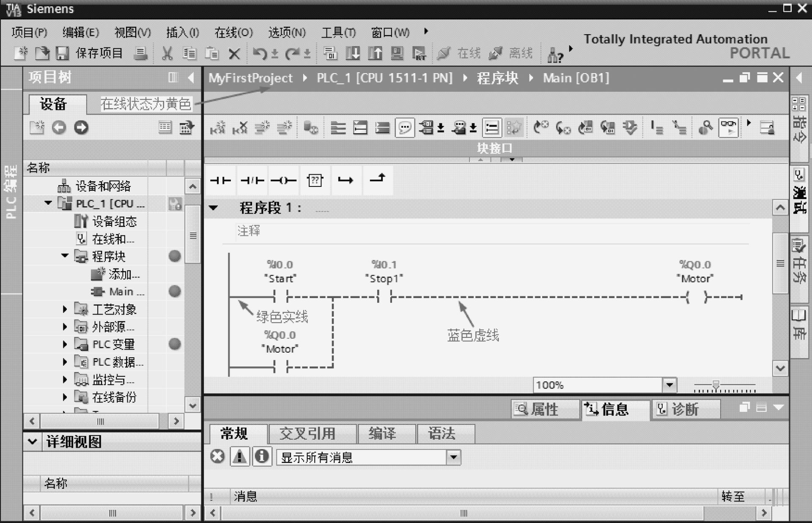Click the open branch icon
Screen dimensions: 812x523
click(x=346, y=181)
